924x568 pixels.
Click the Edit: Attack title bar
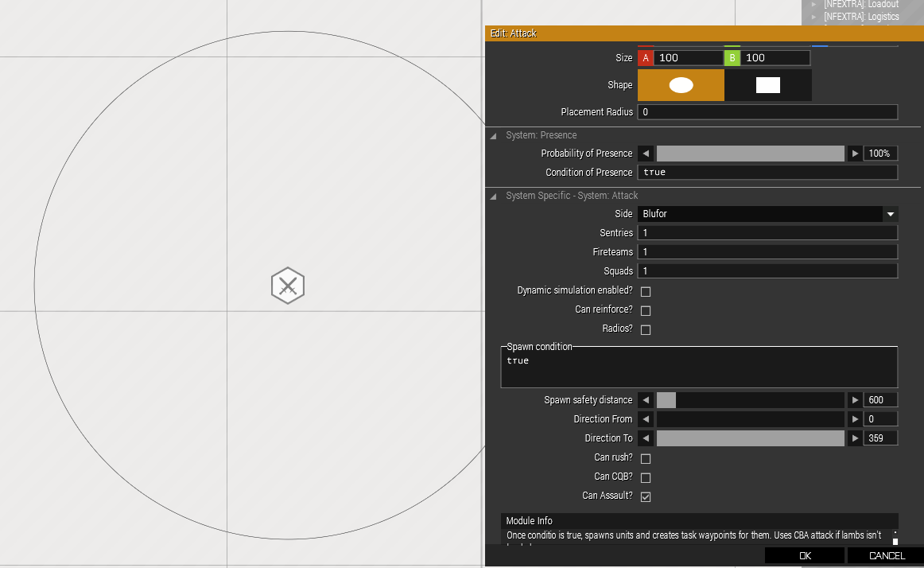tap(705, 33)
